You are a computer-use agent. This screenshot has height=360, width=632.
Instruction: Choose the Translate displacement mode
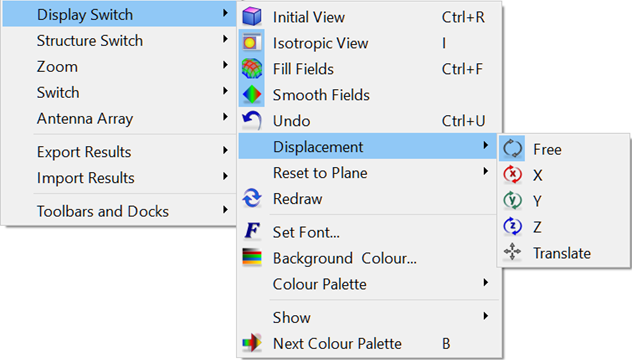click(563, 253)
